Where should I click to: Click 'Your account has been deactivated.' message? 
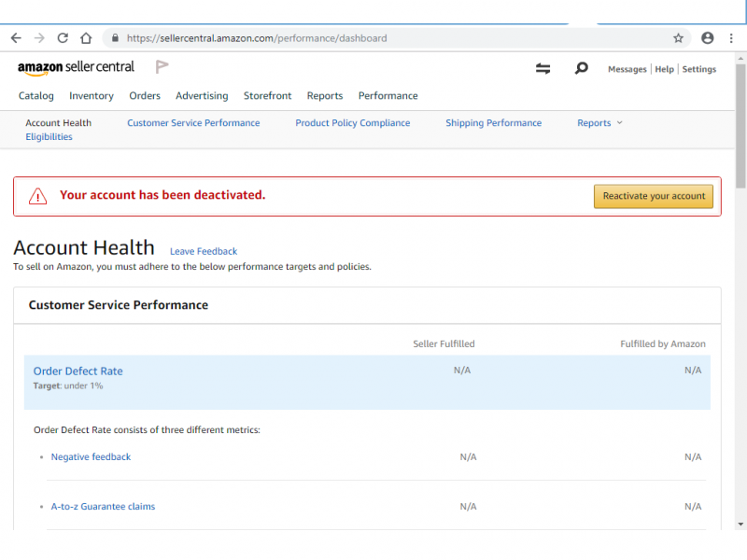162,195
